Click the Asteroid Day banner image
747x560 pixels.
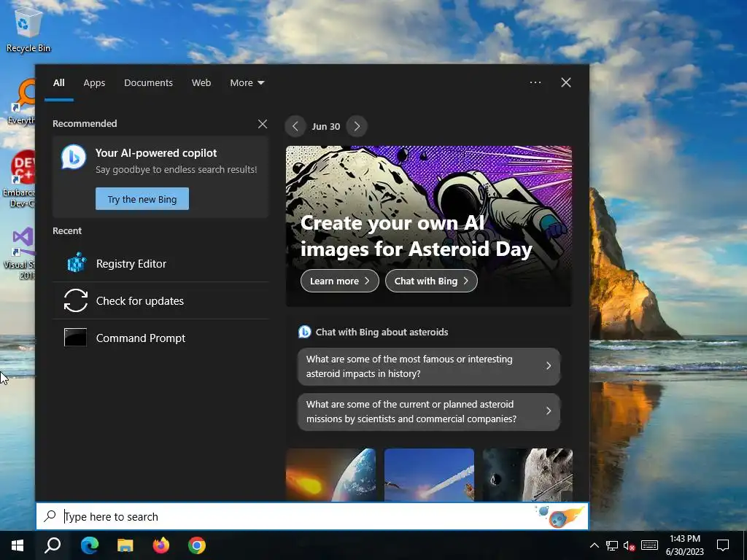tap(429, 226)
